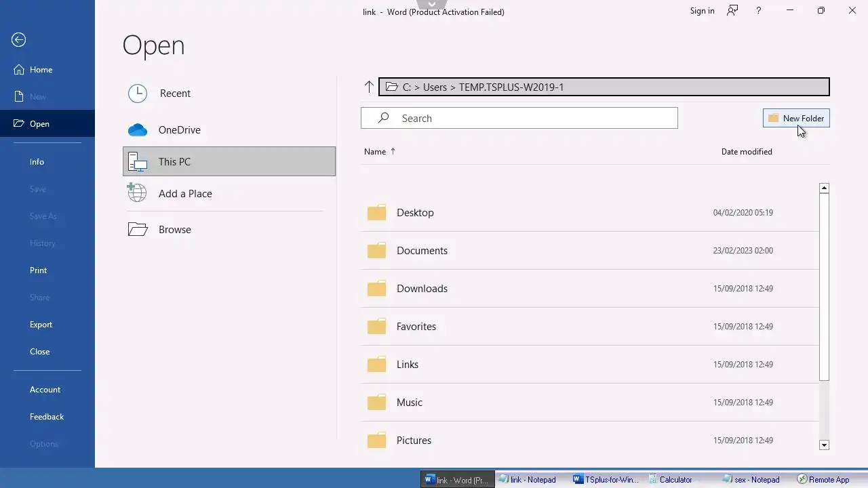Image resolution: width=868 pixels, height=488 pixels.
Task: Click the Browse button
Action: point(229,229)
